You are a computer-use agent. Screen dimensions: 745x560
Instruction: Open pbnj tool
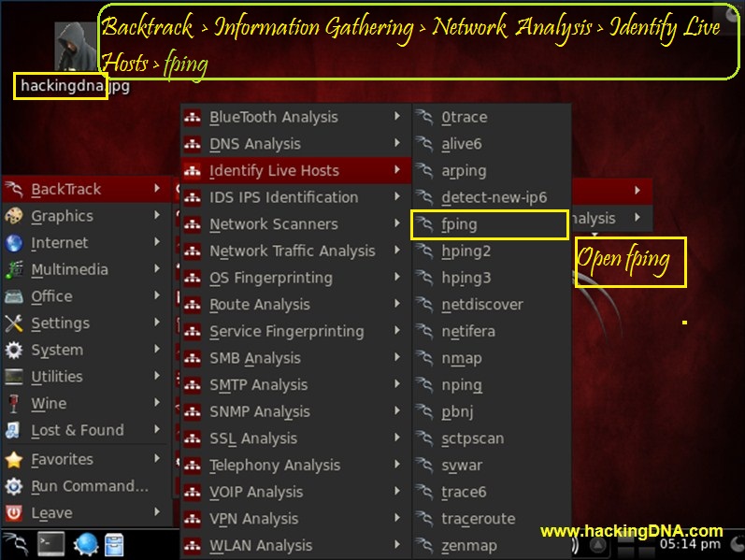click(492, 411)
